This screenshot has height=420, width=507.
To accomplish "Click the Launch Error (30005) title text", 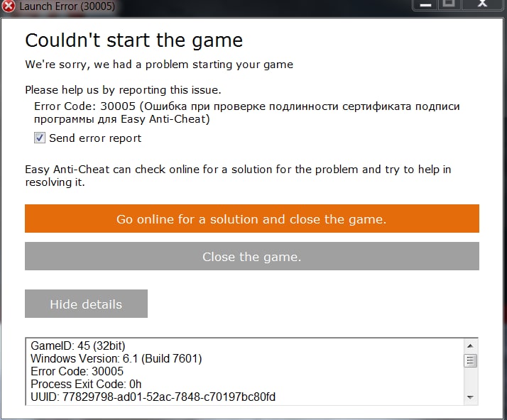I will 67,6.
